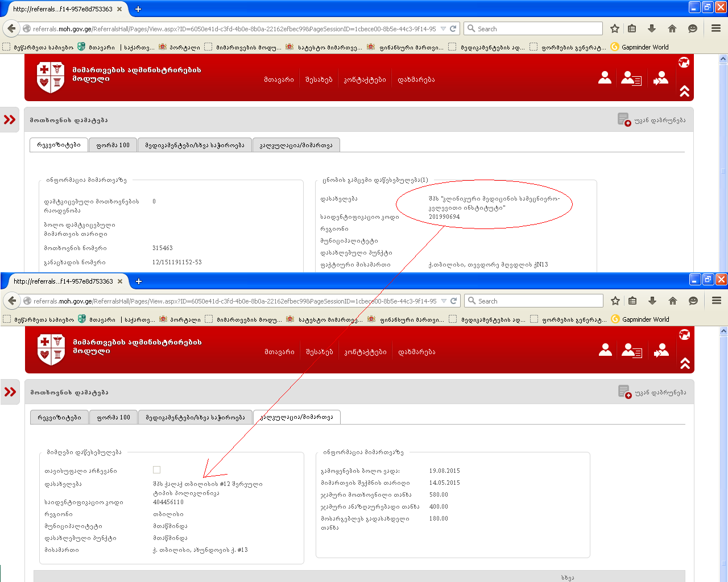Click the downloads arrow icon in upper browser toolbar
This screenshot has height=582, width=728.
[x=652, y=28]
